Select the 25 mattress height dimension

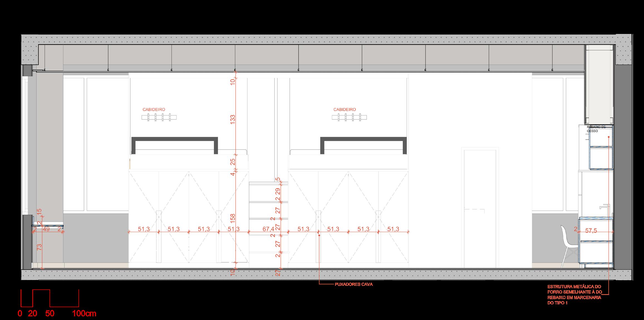tap(233, 161)
